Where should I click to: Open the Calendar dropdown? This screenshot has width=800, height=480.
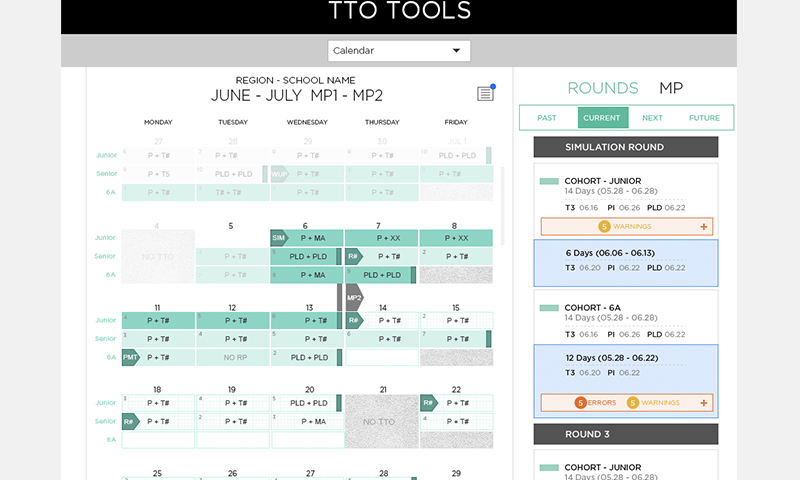coord(398,50)
